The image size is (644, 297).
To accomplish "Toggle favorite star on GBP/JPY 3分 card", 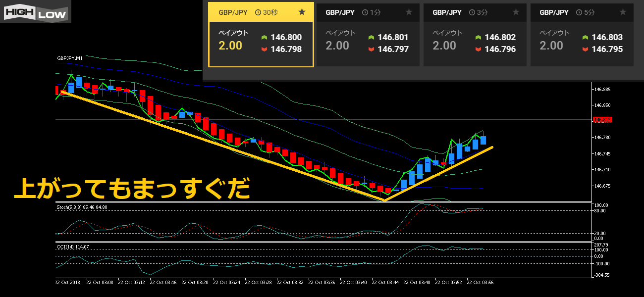I will (x=516, y=12).
